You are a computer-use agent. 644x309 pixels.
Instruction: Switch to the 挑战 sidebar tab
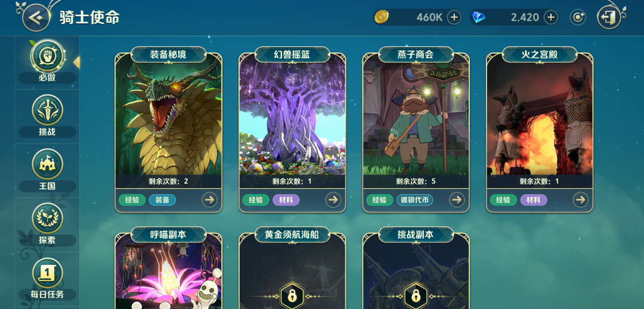coord(47,116)
